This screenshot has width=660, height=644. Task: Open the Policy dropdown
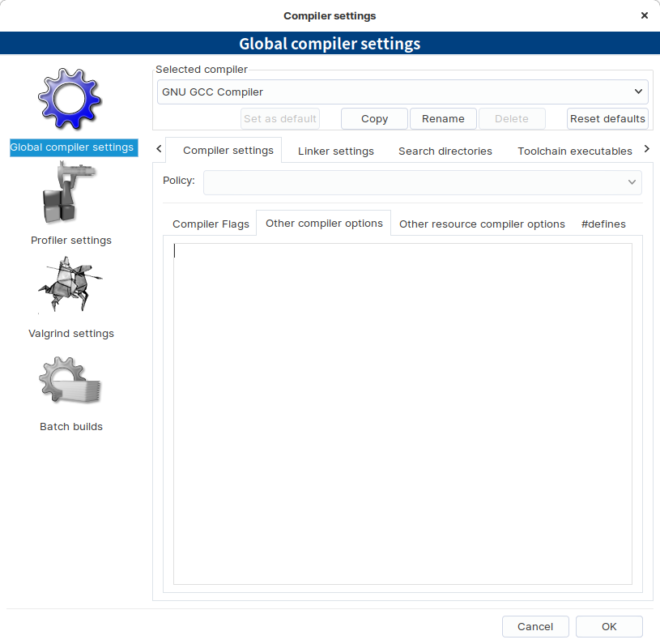[422, 182]
